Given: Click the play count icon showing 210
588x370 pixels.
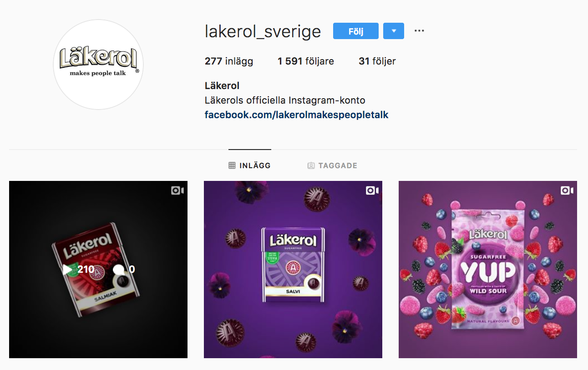Looking at the screenshot, I should pyautogui.click(x=68, y=270).
